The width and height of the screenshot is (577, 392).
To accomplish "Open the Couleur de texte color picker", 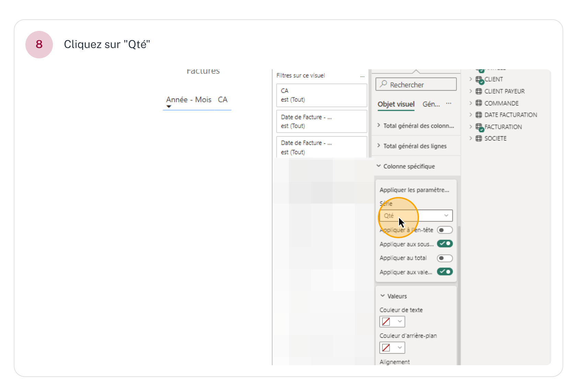I will (392, 322).
